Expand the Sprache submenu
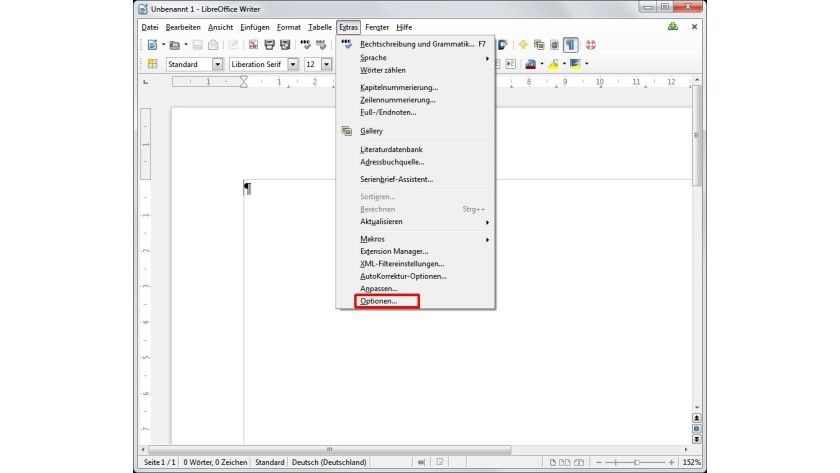This screenshot has width=840, height=473. (415, 57)
